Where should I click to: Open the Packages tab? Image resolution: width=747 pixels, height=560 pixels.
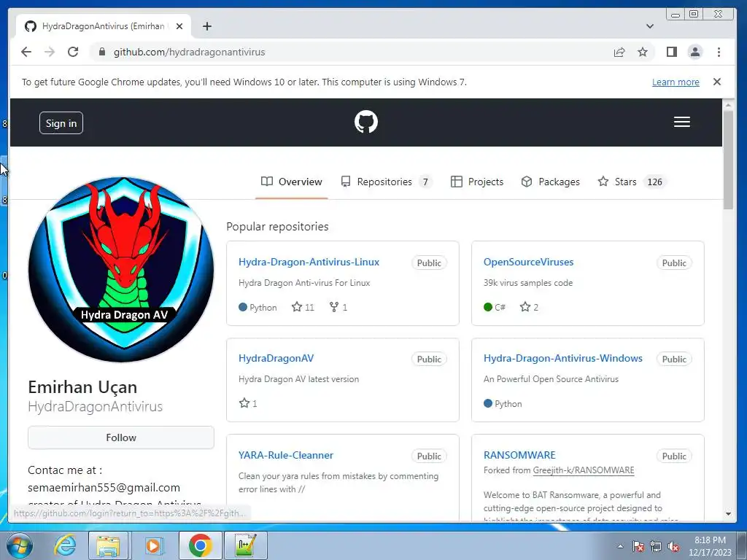[x=550, y=182]
